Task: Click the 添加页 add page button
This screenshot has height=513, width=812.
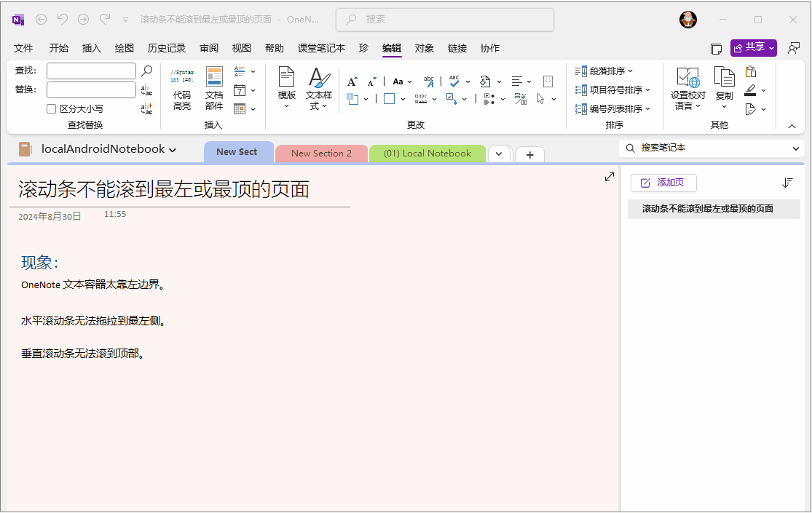Action: point(663,183)
